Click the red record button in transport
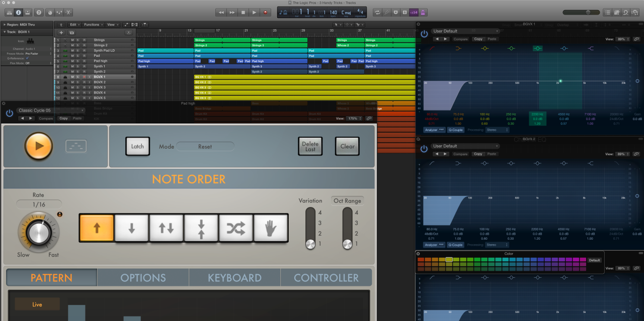Screen dimensions: 644x321 pyautogui.click(x=265, y=12)
